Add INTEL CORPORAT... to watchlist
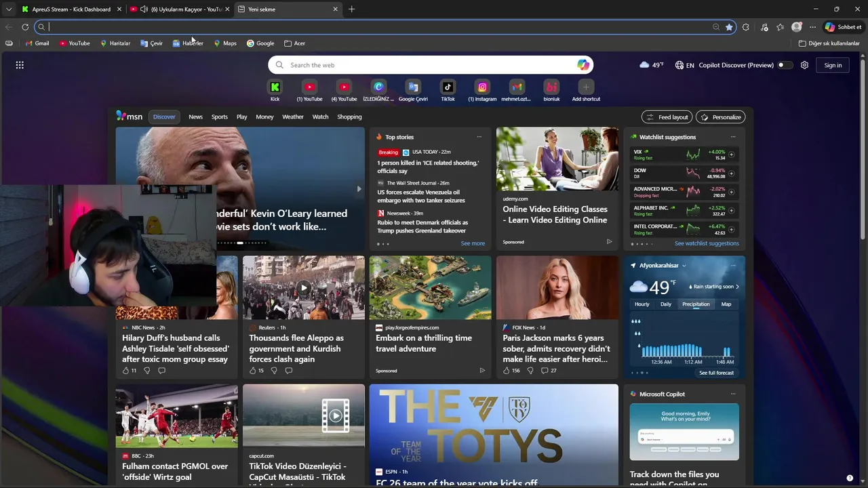Viewport: 868px width, 488px height. pyautogui.click(x=731, y=230)
